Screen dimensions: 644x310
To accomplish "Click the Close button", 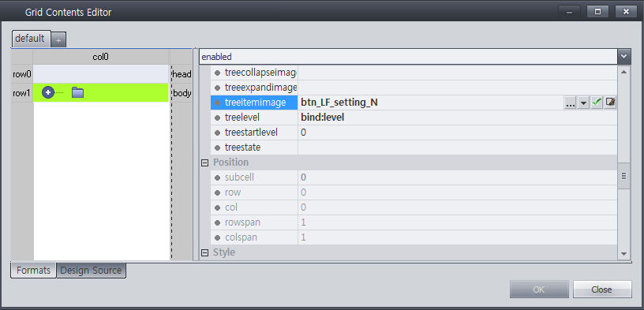I will [602, 289].
